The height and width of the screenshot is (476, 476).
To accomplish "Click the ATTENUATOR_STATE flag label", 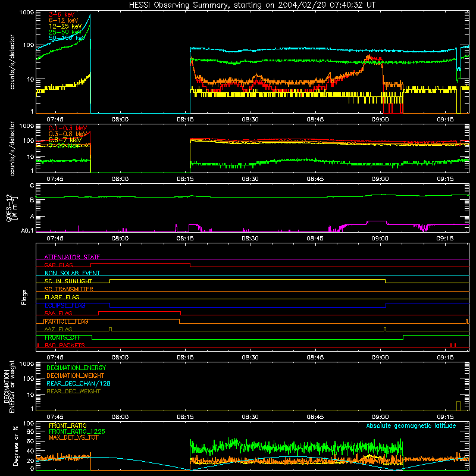I will pyautogui.click(x=72, y=257).
